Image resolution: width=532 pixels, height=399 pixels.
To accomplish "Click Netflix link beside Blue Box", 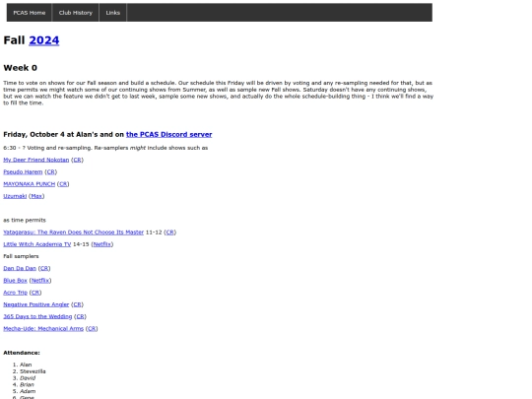I will point(40,281).
